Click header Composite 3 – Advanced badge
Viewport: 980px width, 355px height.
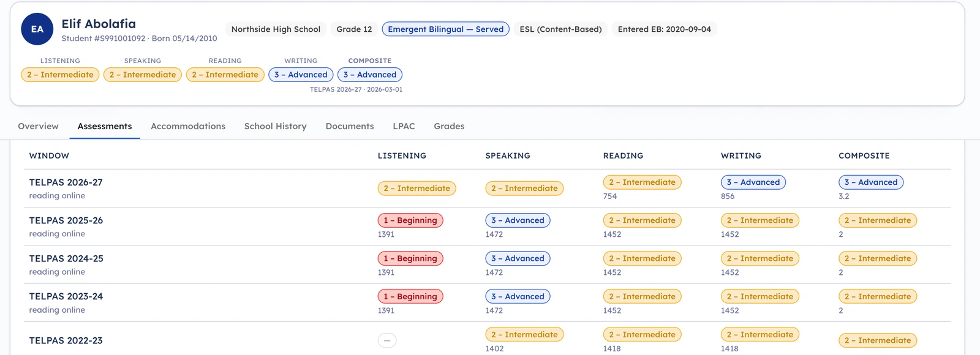click(x=369, y=75)
